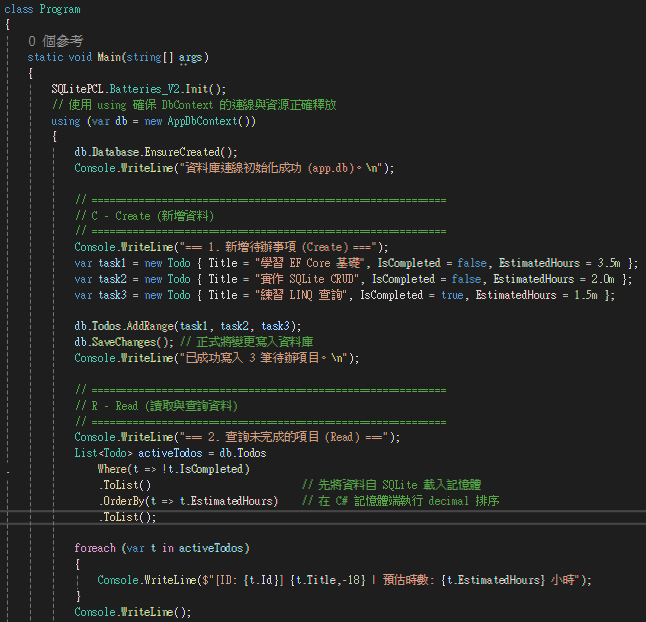Click the comment about using ensuring DbContext release

coord(194,105)
